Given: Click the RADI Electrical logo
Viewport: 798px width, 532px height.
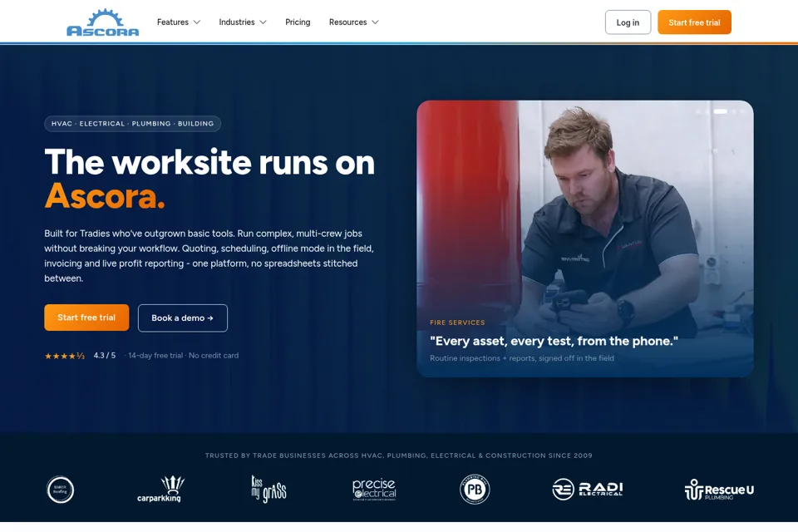Looking at the screenshot, I should pos(588,490).
